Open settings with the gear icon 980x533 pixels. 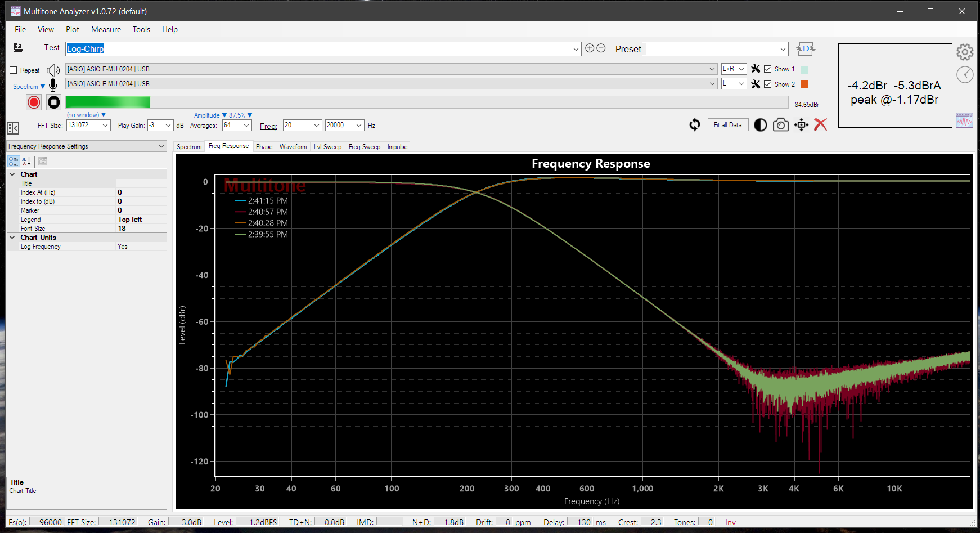click(x=965, y=52)
